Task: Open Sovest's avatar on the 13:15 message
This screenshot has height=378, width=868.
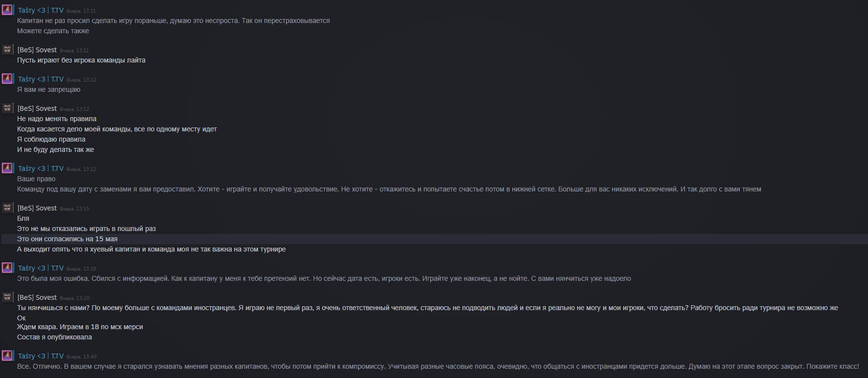Action: tap(7, 208)
